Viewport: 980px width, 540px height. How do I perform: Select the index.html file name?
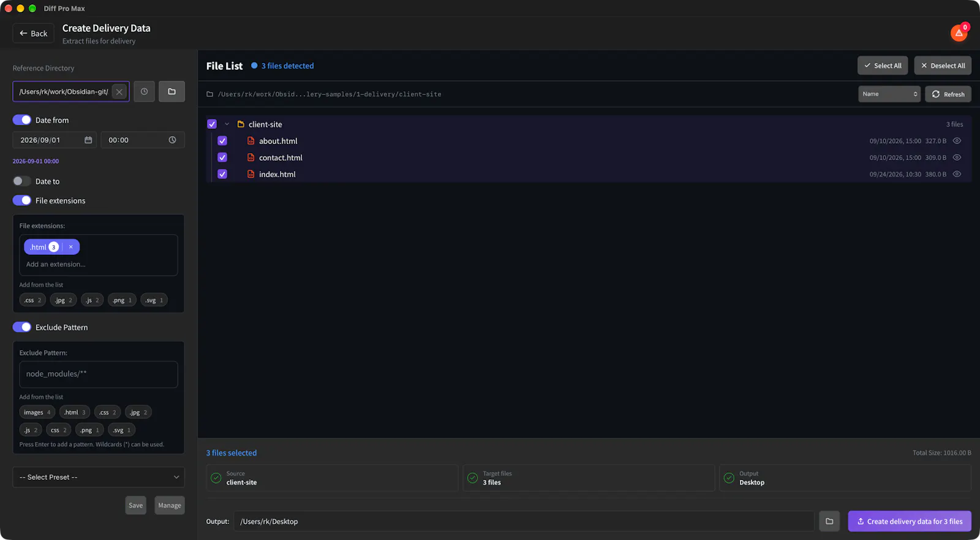click(x=277, y=174)
